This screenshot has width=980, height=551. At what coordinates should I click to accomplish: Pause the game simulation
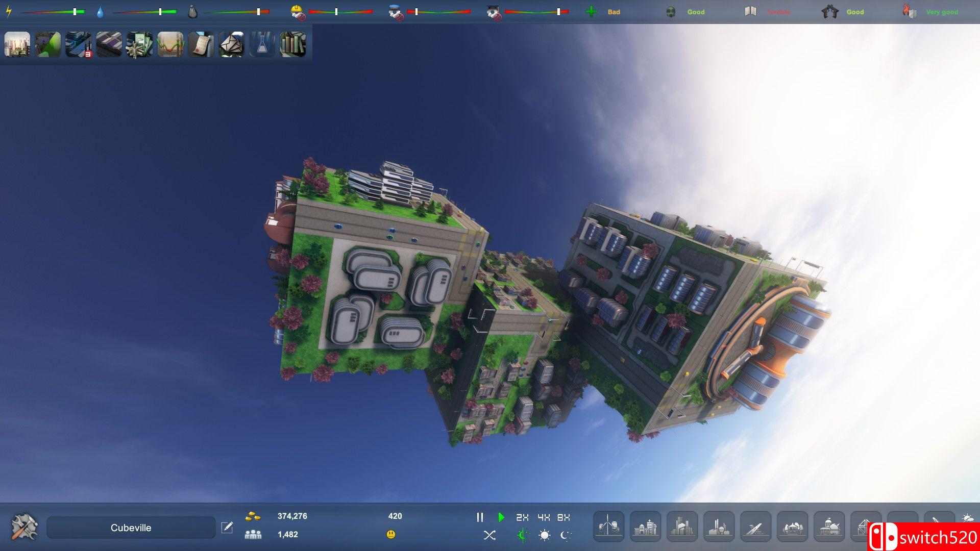point(480,516)
